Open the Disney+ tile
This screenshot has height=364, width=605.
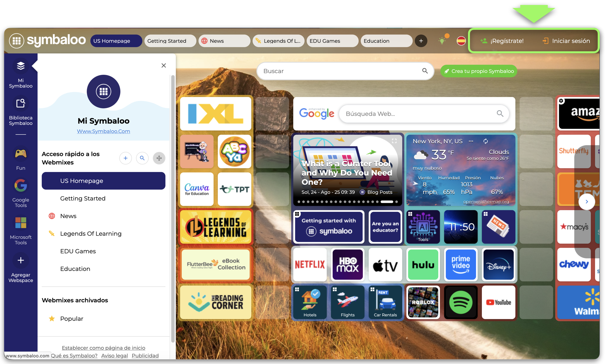[499, 265]
